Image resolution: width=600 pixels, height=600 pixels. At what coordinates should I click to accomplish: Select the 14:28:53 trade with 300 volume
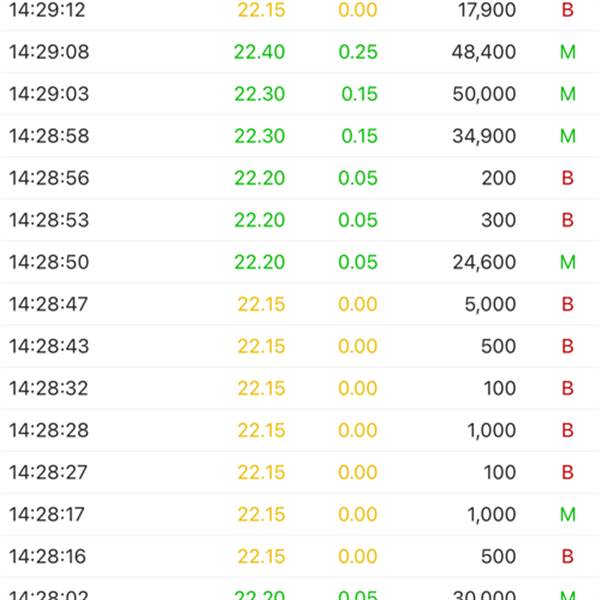[300, 220]
